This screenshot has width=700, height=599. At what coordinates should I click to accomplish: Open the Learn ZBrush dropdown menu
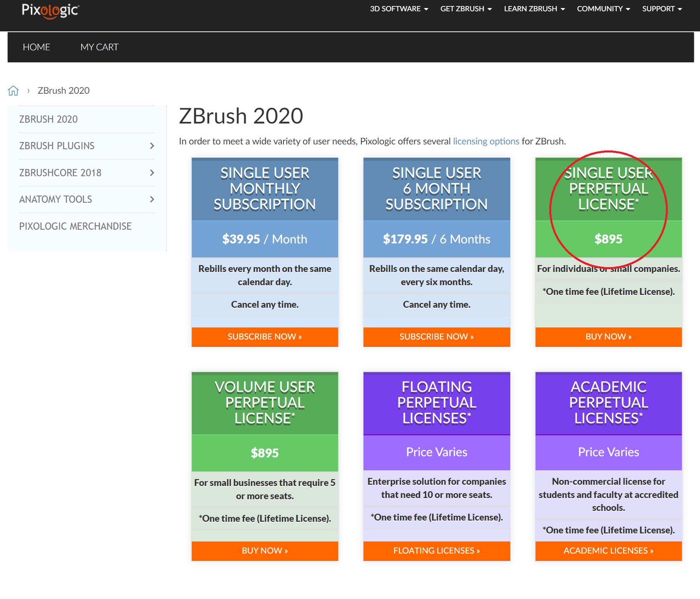pyautogui.click(x=534, y=9)
